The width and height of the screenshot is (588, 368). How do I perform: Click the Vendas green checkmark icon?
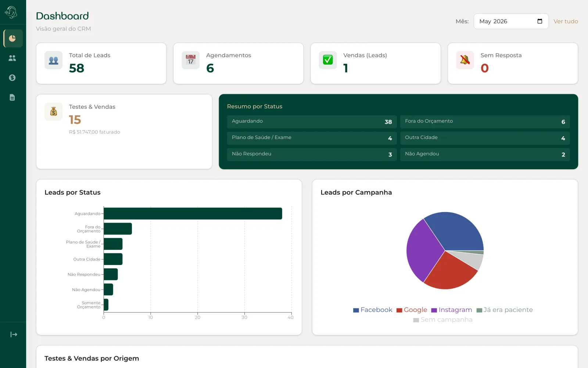point(328,60)
